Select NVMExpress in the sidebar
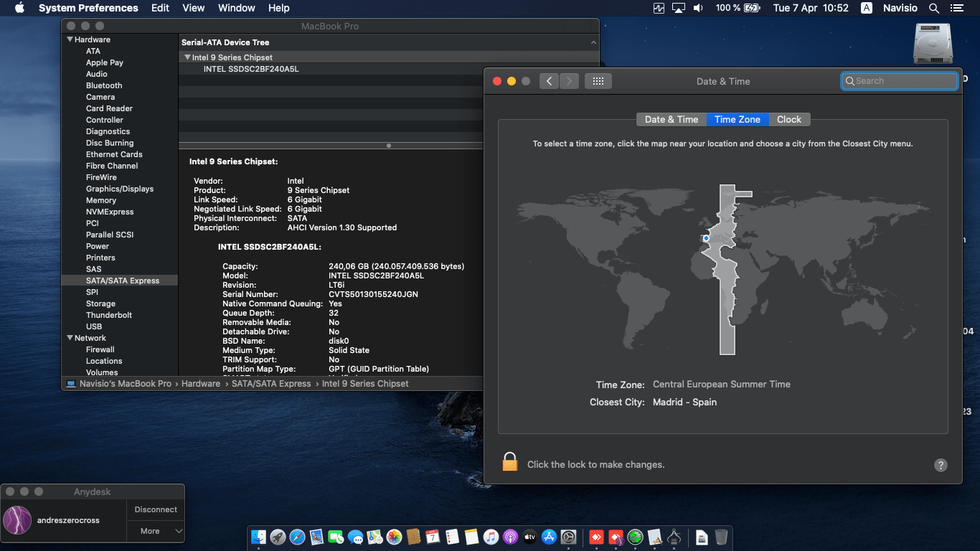This screenshot has height=551, width=980. pyautogui.click(x=110, y=212)
